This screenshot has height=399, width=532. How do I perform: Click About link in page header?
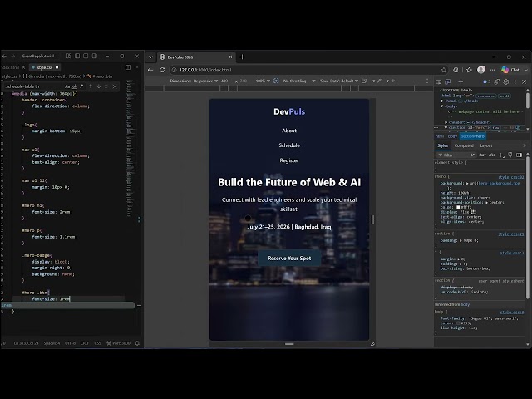tap(289, 131)
